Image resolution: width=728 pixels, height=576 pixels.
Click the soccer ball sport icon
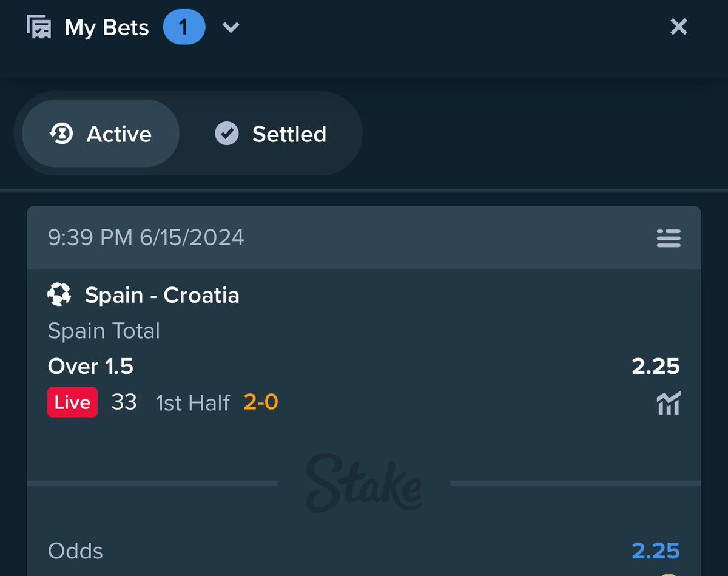59,295
